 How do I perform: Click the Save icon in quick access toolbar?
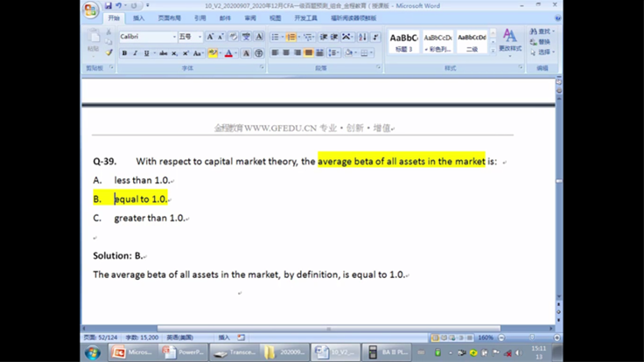click(108, 6)
